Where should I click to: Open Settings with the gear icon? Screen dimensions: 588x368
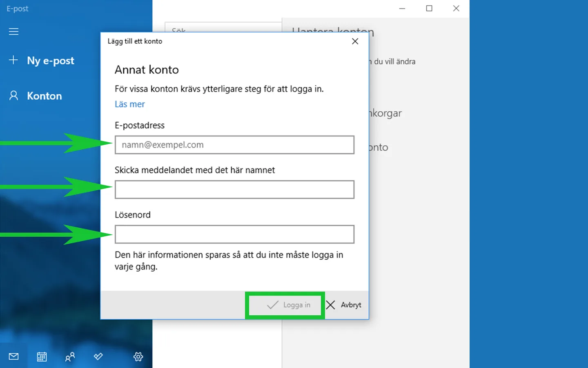pyautogui.click(x=138, y=356)
